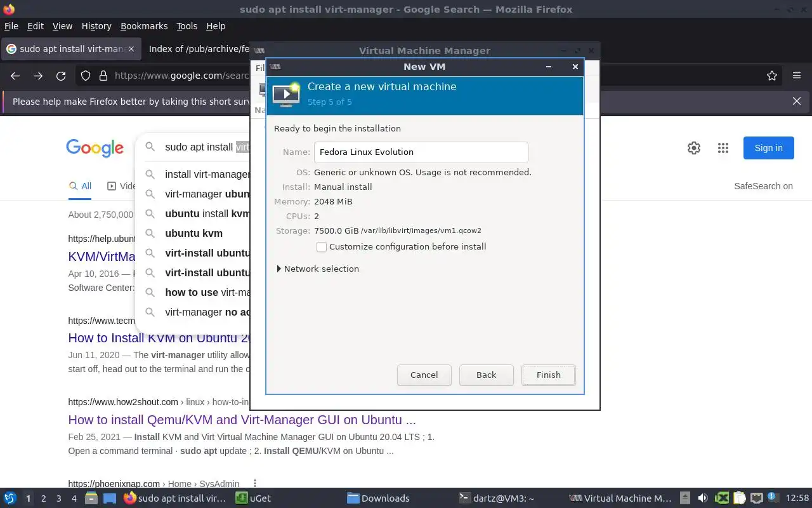Choose suggestion 'ubuntu kvm'

tap(193, 233)
